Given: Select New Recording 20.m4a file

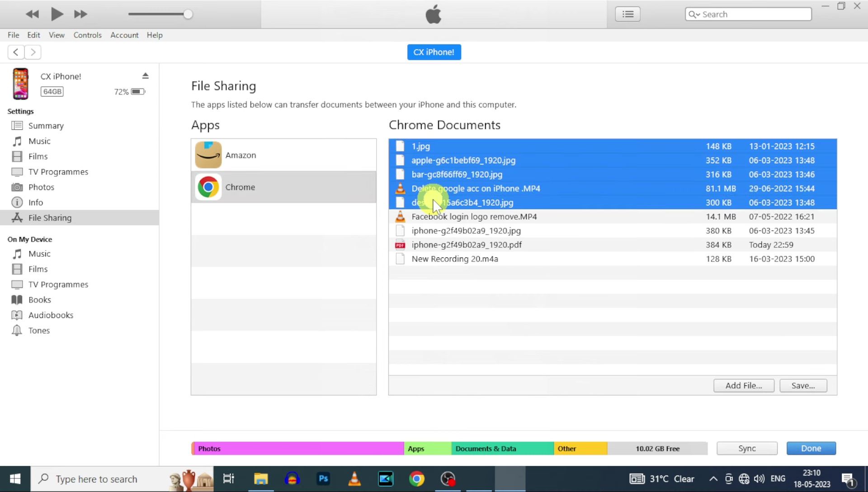Looking at the screenshot, I should click(613, 259).
